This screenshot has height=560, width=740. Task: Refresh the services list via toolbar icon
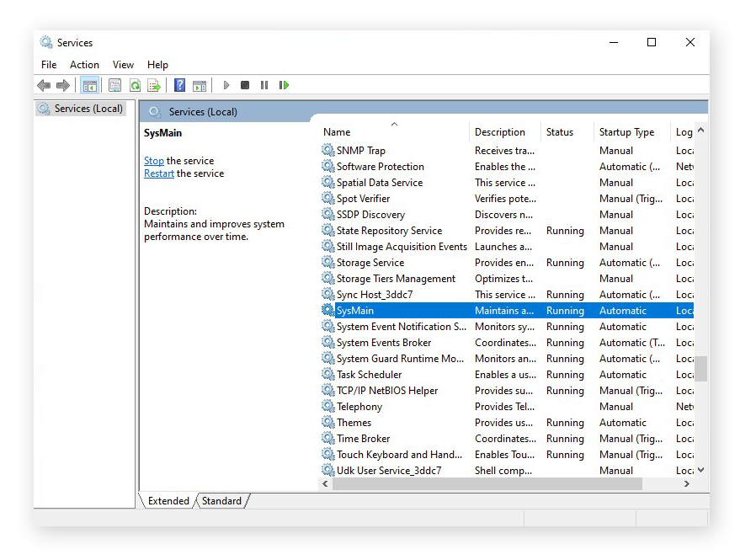(135, 84)
